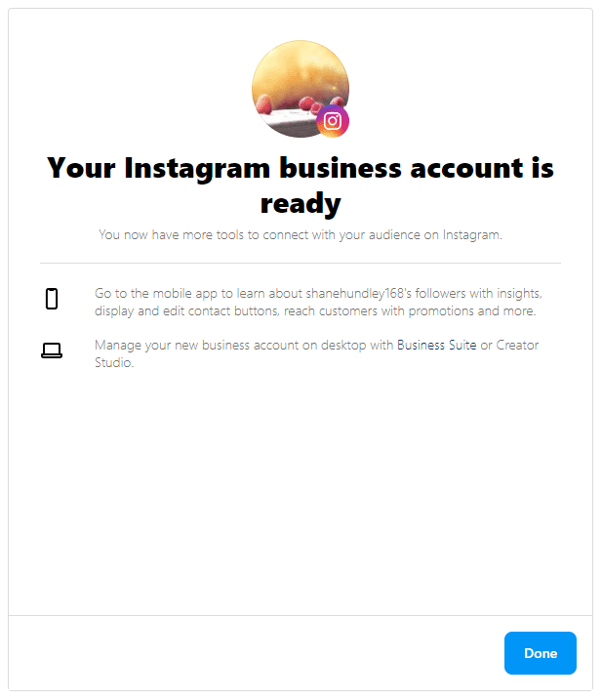Click the "Manage your new business account" text
Image resolution: width=602 pixels, height=700 pixels.
pyautogui.click(x=195, y=346)
